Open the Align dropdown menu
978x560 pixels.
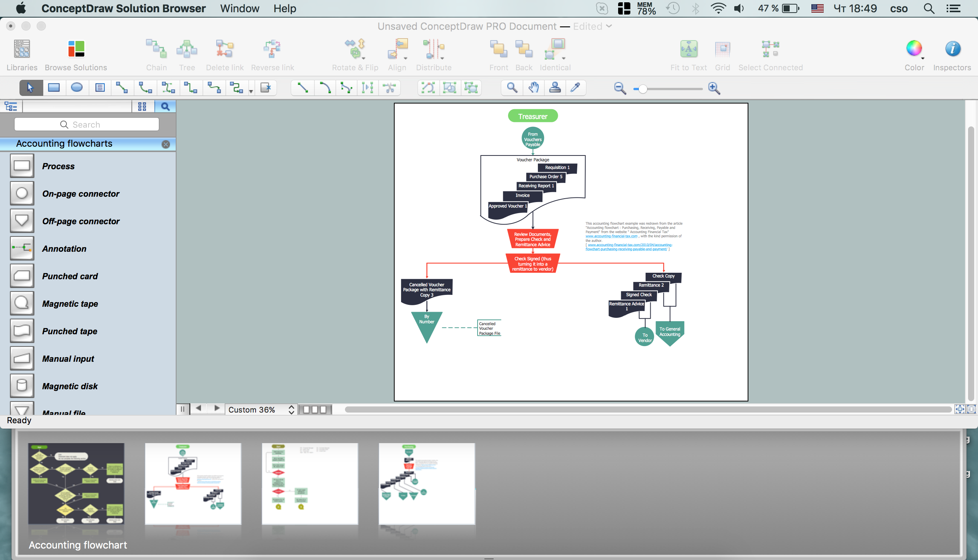(x=405, y=58)
